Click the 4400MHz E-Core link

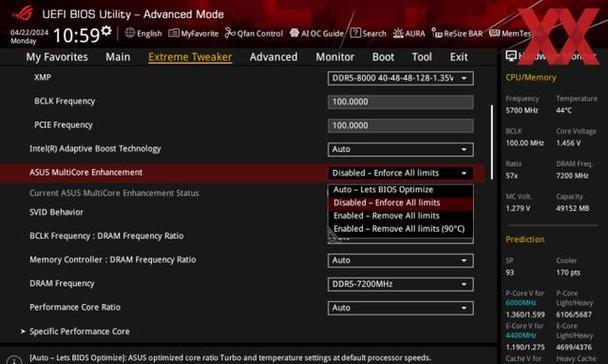(520, 335)
